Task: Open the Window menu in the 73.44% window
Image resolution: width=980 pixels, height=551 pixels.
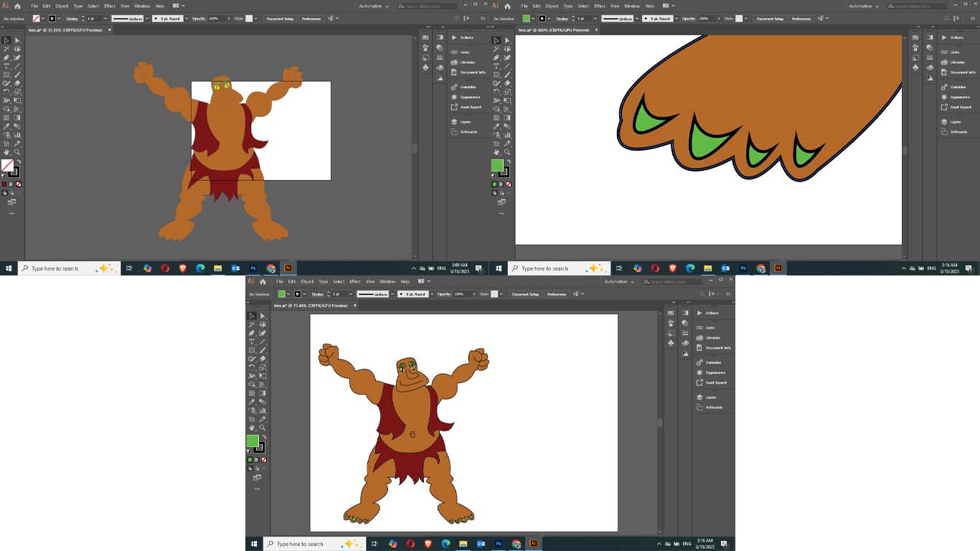Action: [x=387, y=281]
